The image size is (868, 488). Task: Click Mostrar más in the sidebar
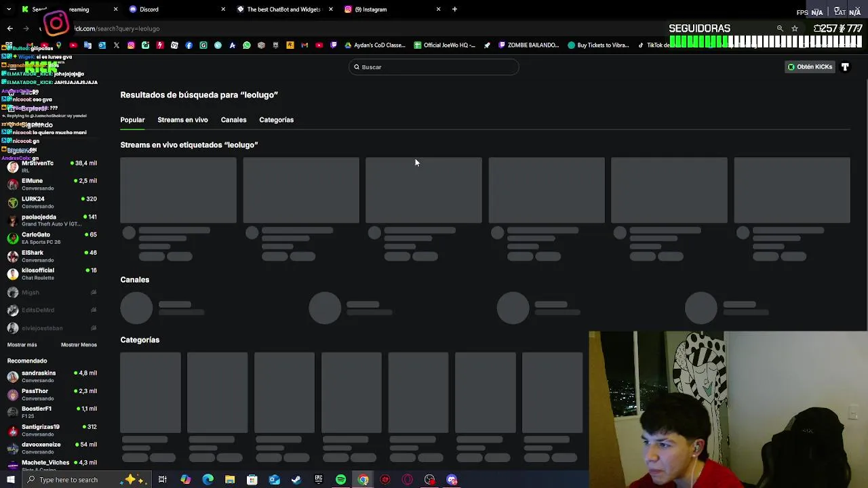click(x=22, y=345)
